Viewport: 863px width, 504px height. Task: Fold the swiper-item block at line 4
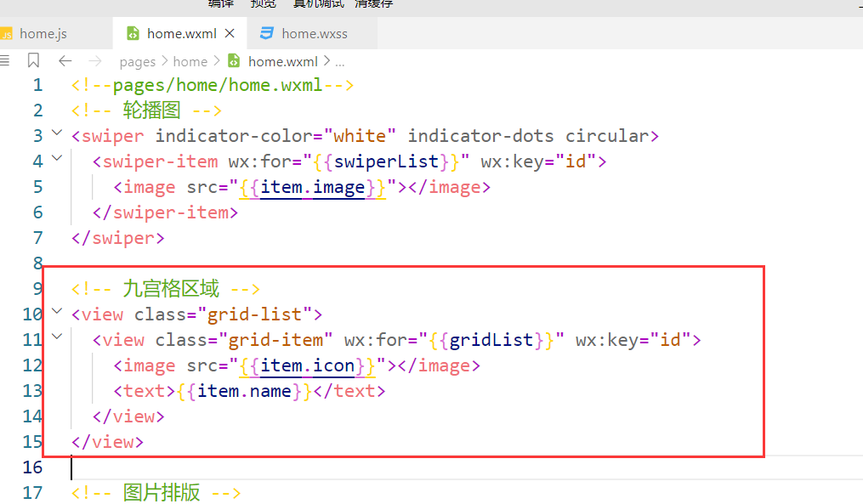coord(57,158)
